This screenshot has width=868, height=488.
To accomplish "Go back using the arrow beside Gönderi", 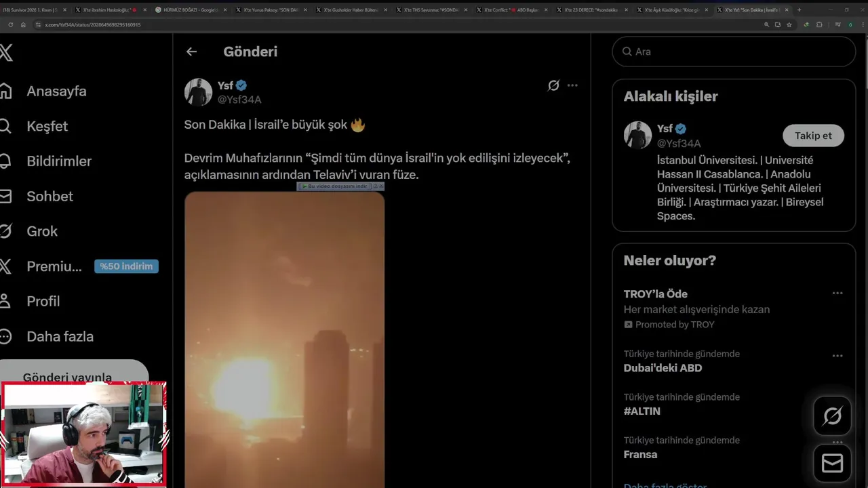I will click(x=191, y=52).
